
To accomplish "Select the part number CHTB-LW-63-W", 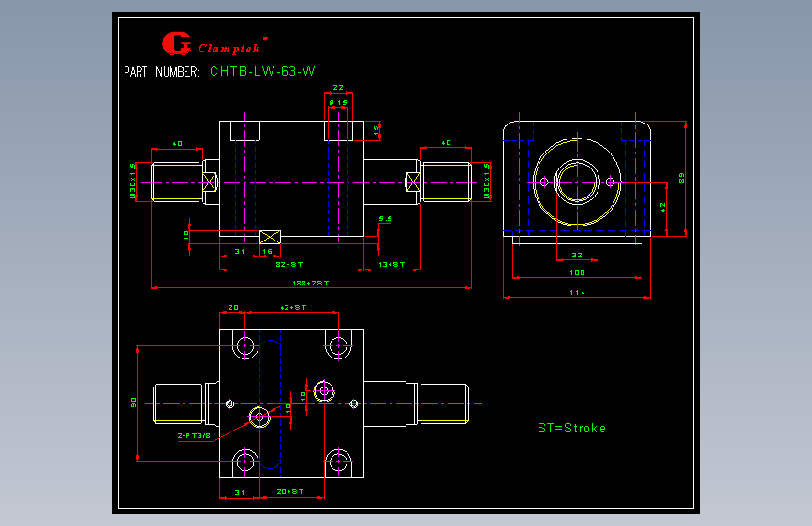I will 262,71.
